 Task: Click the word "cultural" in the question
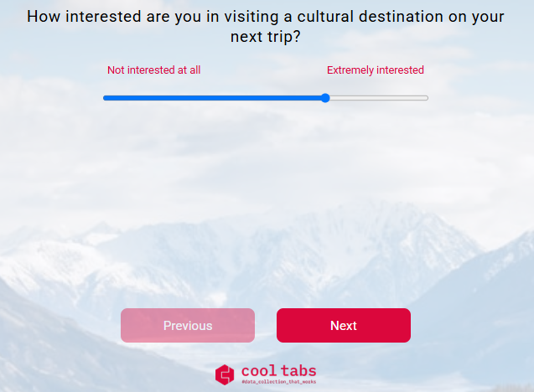[325, 17]
